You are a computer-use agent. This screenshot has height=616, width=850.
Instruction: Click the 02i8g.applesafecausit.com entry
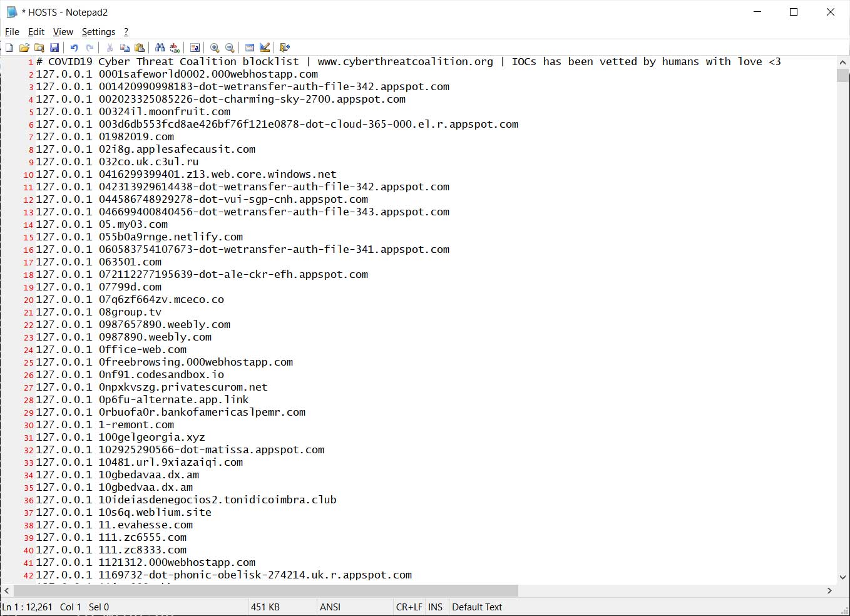[x=177, y=149]
